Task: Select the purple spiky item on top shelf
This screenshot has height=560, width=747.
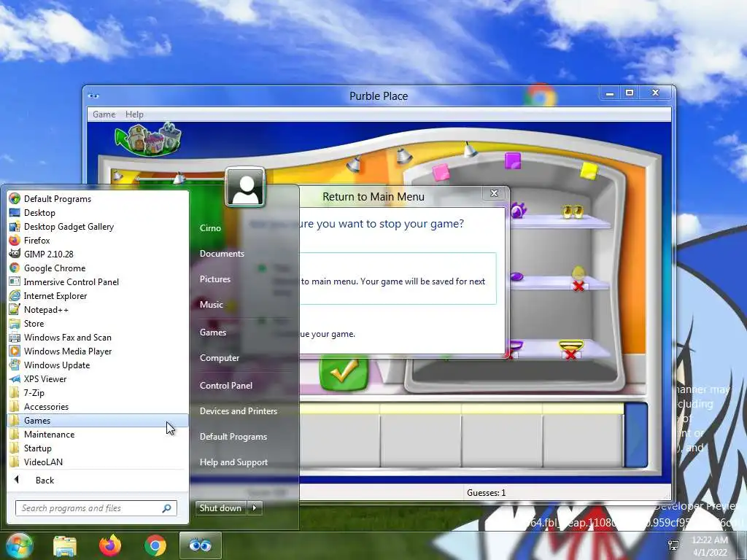Action: coord(518,210)
